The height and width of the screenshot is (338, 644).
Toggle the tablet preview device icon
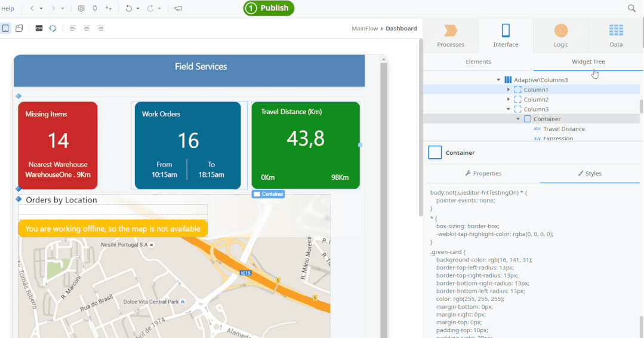tap(19, 28)
